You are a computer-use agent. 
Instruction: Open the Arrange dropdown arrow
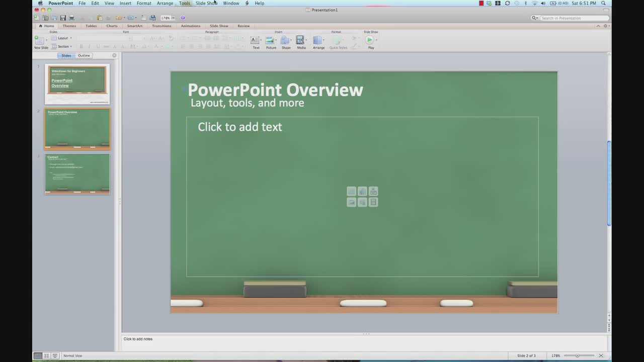point(324,40)
